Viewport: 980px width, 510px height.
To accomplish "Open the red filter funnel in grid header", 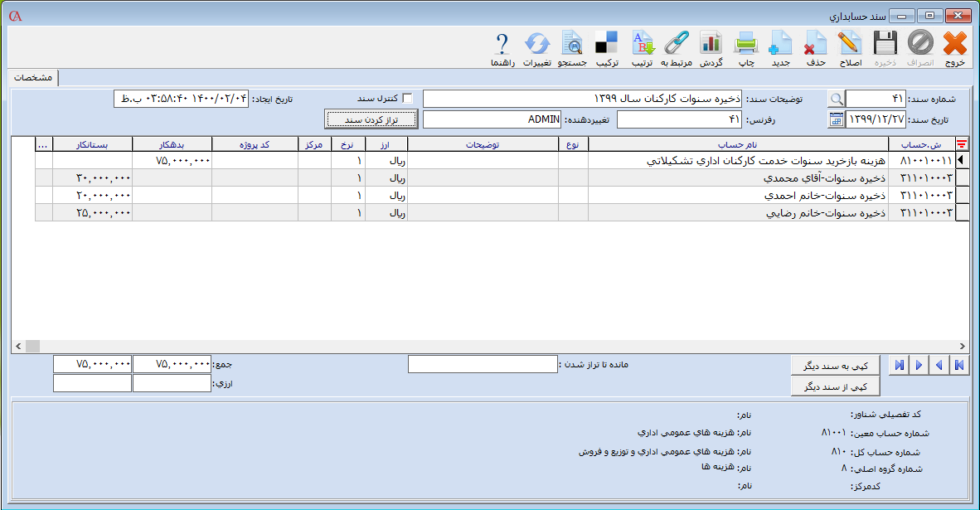I will click(962, 144).
